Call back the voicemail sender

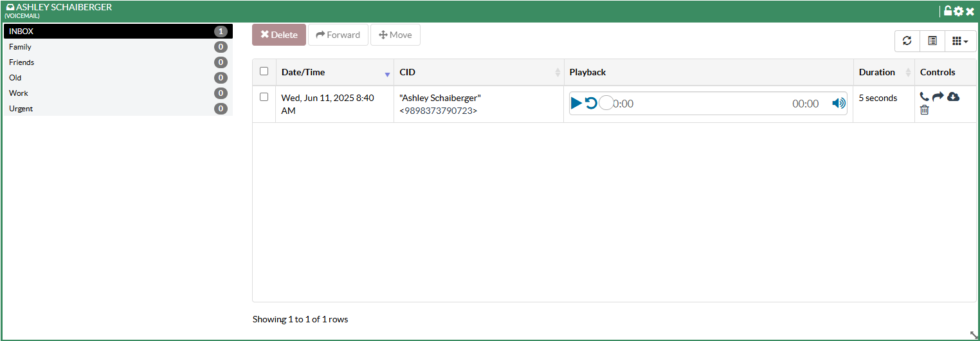[924, 97]
